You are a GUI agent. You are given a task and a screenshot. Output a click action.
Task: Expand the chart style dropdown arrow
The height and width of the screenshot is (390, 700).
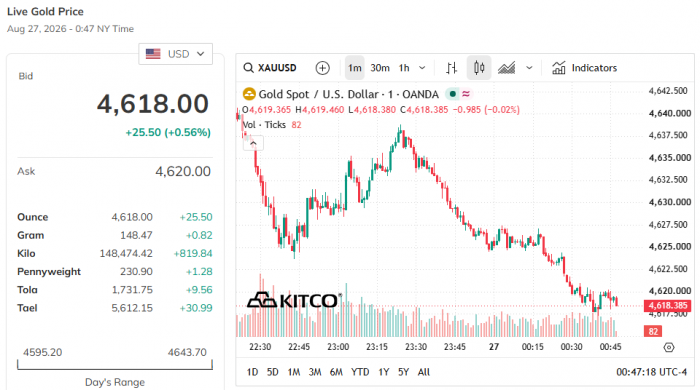click(529, 68)
